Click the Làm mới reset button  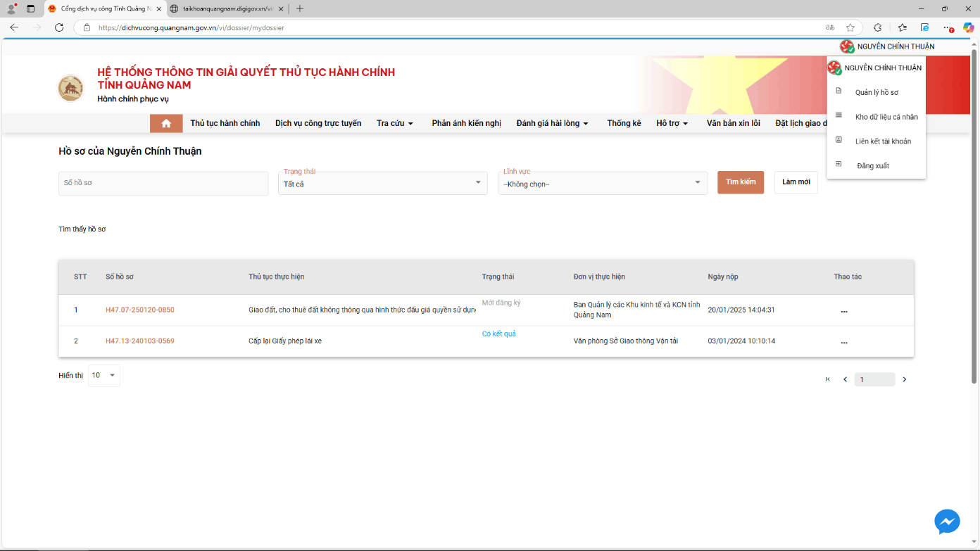(796, 182)
